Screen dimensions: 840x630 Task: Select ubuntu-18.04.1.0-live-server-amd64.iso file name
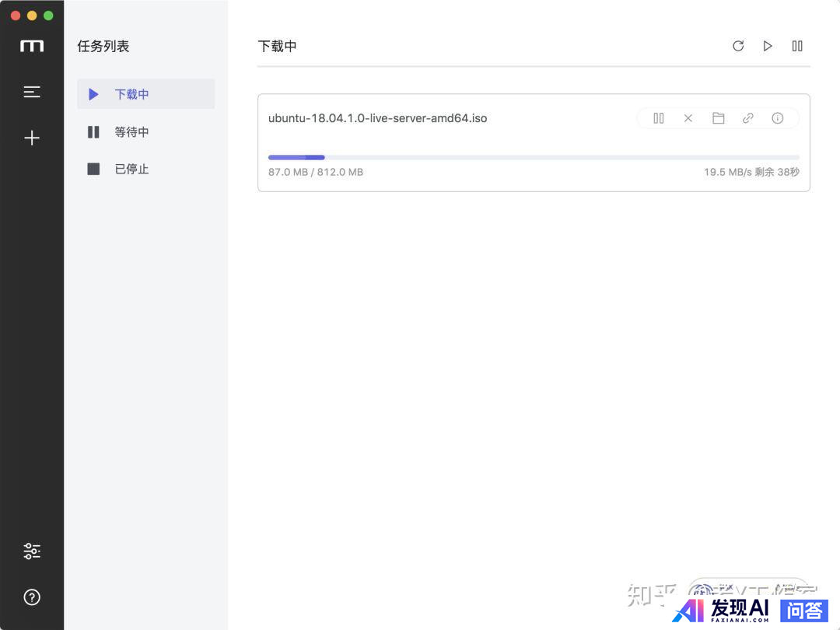(x=377, y=118)
